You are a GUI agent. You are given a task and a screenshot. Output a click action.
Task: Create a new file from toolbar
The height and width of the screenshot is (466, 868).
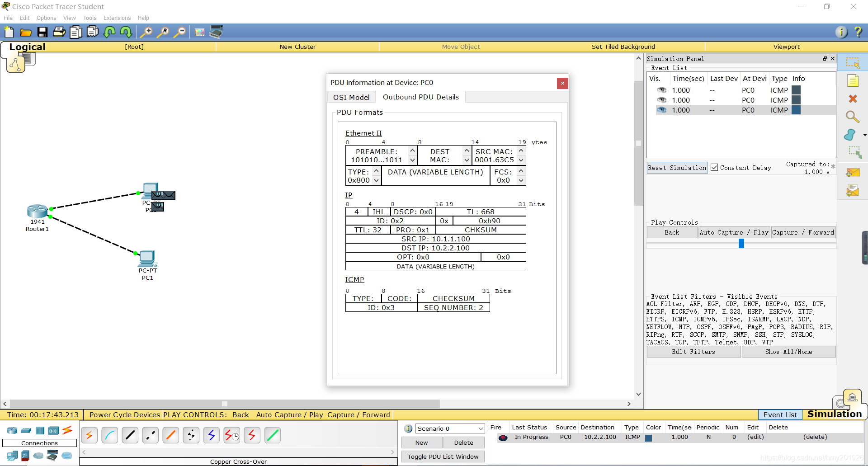tap(9, 32)
